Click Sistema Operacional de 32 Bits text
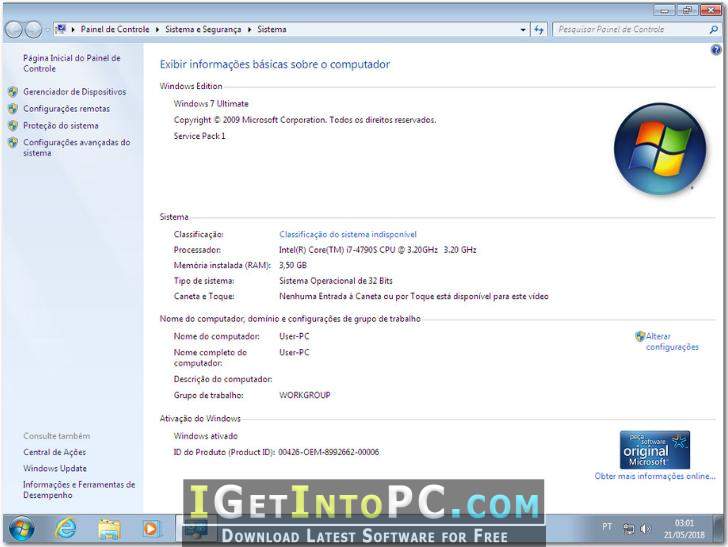Image resolution: width=728 pixels, height=547 pixels. pyautogui.click(x=336, y=281)
